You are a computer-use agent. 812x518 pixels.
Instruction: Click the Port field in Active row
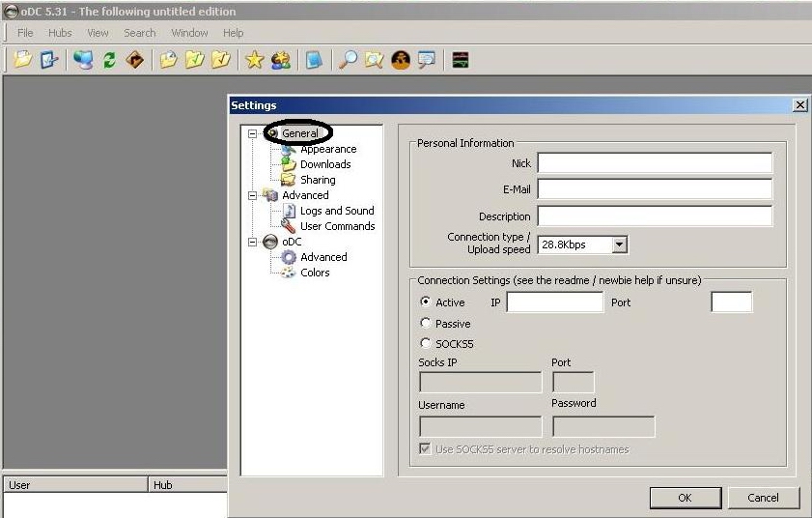731,302
